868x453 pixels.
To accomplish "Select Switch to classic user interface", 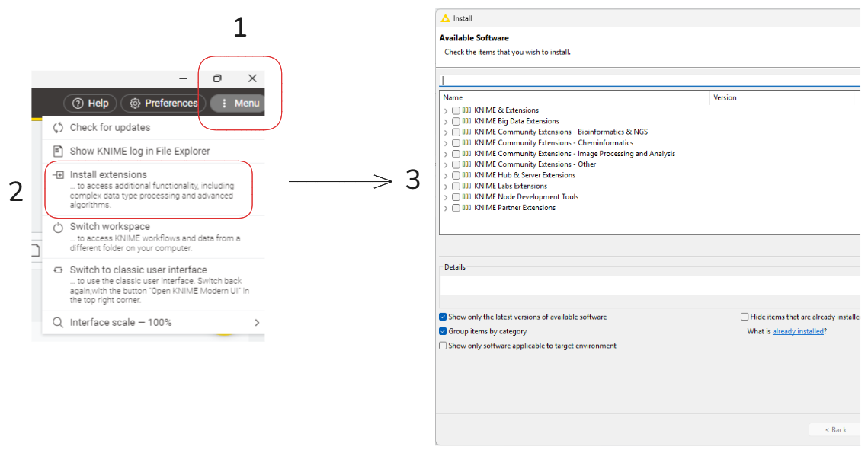I will [138, 270].
